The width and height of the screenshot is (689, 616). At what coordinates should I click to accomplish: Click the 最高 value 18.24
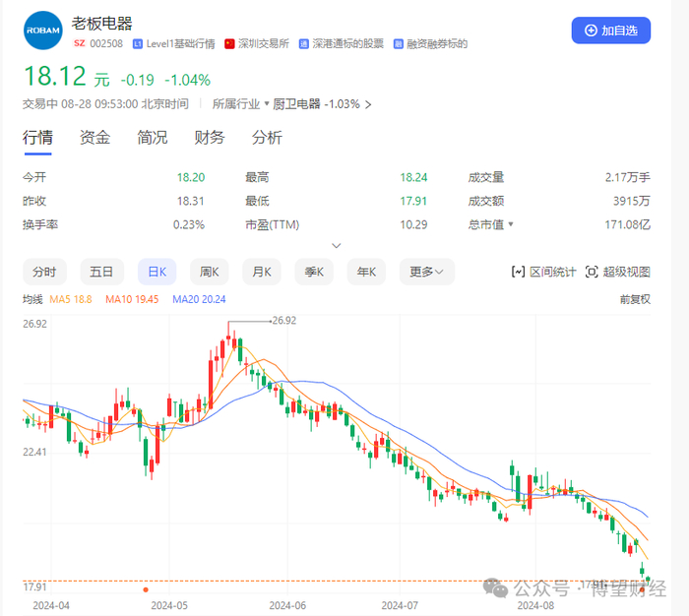(x=413, y=177)
